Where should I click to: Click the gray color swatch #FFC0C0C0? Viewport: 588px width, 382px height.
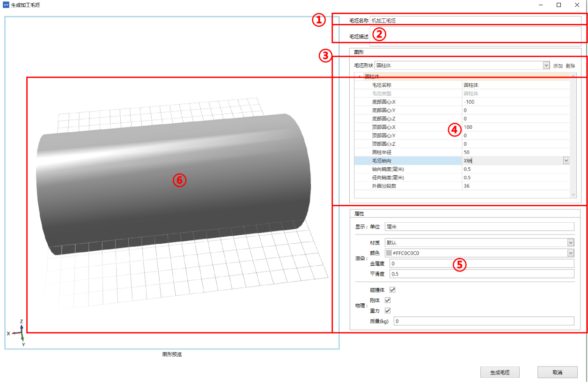click(x=389, y=253)
